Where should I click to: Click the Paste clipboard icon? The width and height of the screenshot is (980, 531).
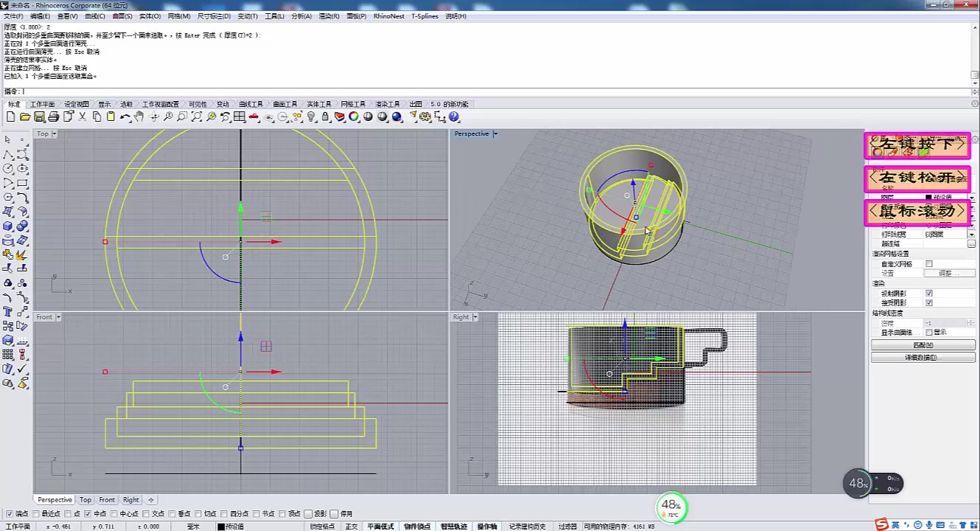[111, 117]
